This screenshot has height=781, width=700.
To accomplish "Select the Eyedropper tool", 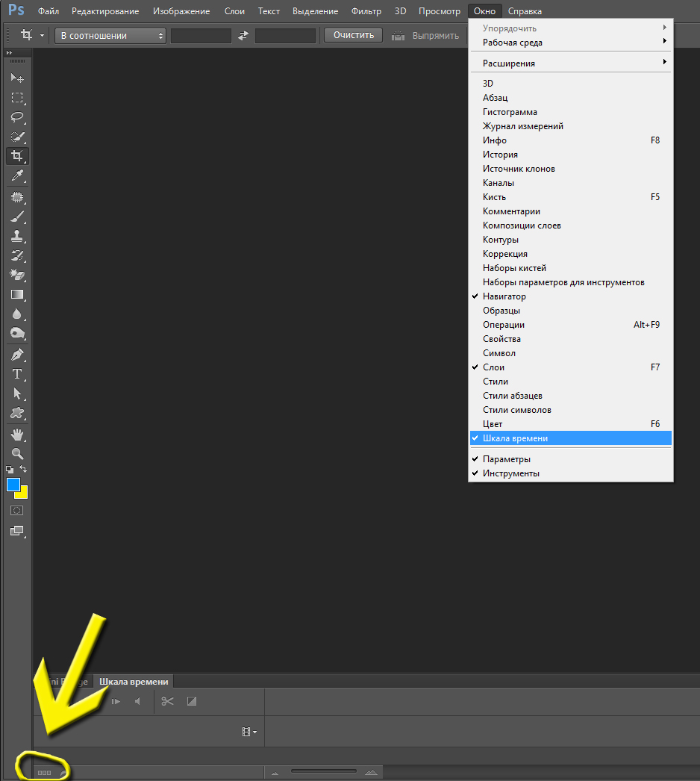I will coord(17,175).
